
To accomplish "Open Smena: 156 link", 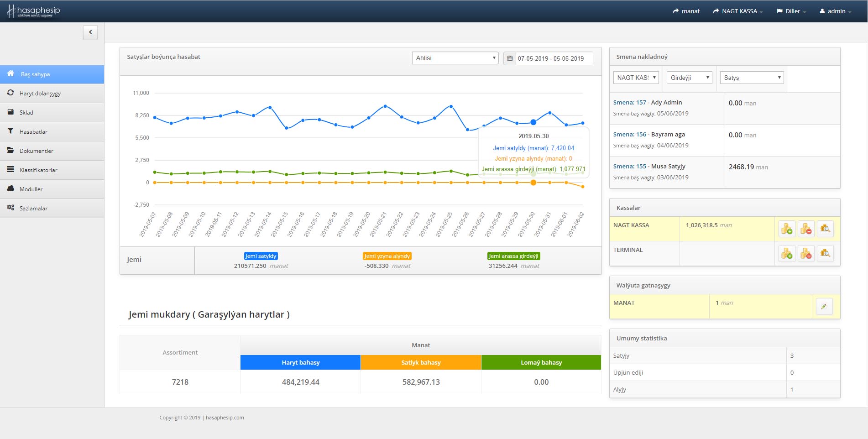I will 629,134.
